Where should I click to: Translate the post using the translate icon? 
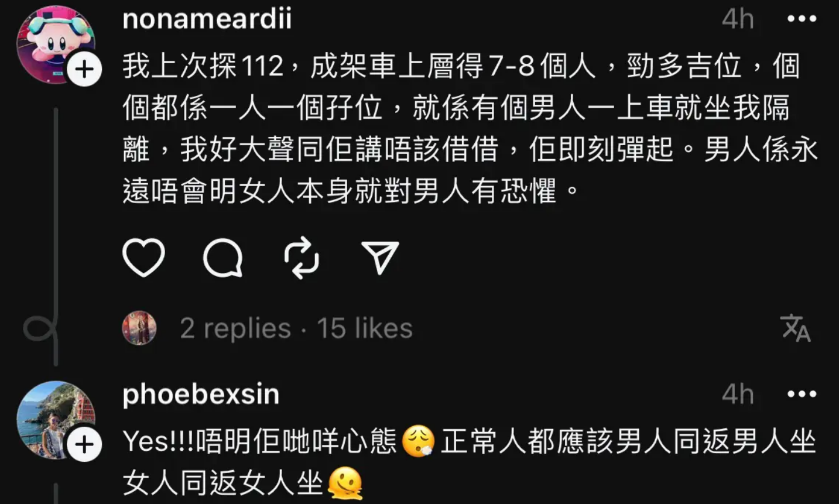point(796,328)
